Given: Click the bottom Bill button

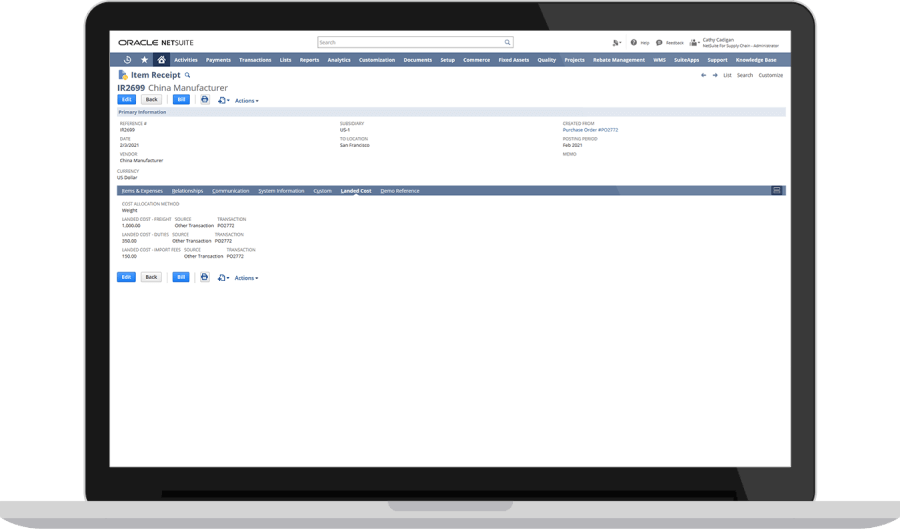Looking at the screenshot, I should click(x=181, y=277).
